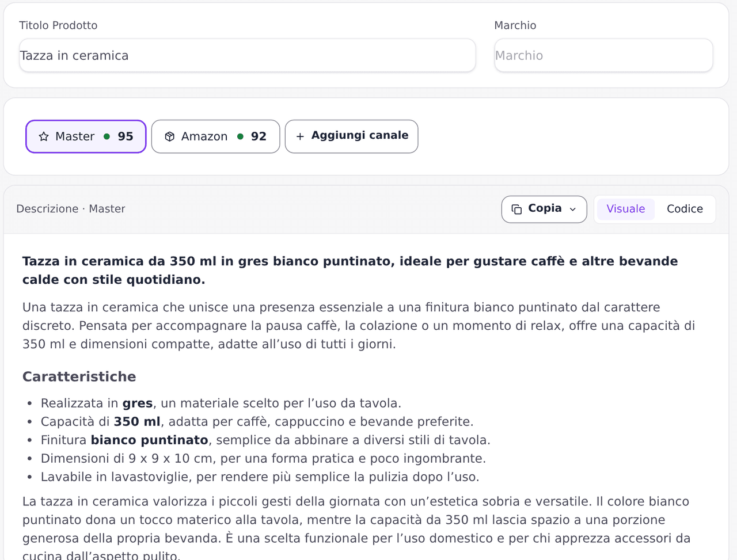Select the Amazon channel tab
Viewport: 737px width, 560px height.
215,136
